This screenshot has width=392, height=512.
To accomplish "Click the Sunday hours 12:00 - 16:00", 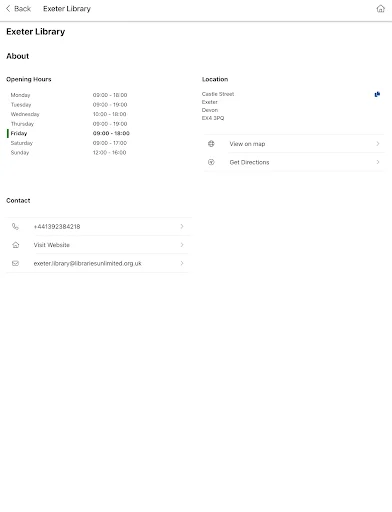I will coord(109,153).
